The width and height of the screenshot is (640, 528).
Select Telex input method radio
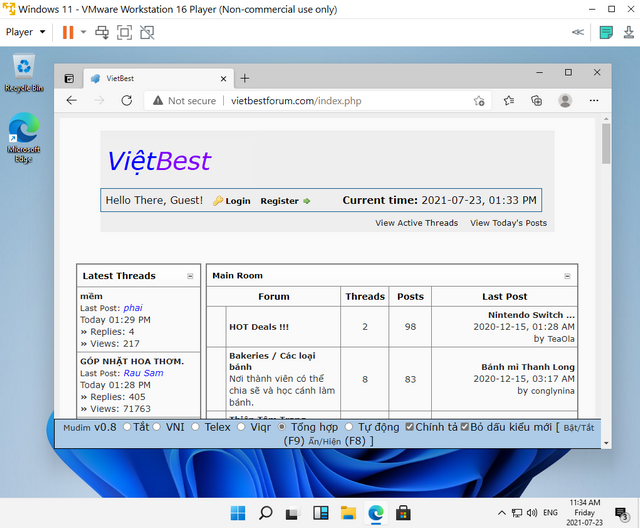point(196,427)
